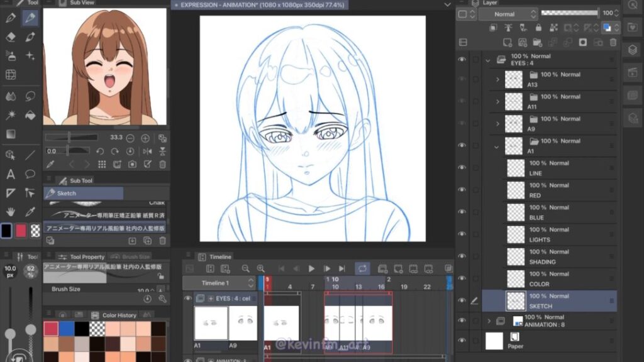Collapse the A1 layer folder
The height and width of the screenshot is (362, 644).
click(x=497, y=146)
